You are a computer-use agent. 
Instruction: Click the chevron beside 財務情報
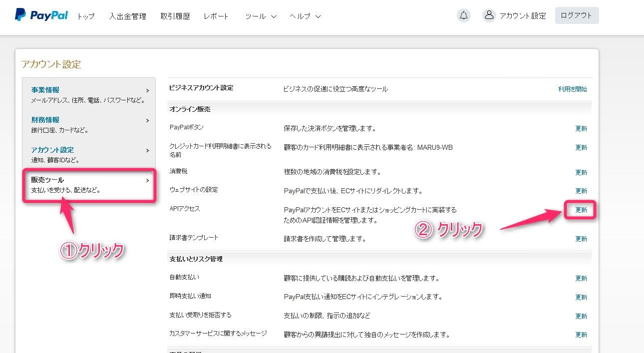[147, 120]
